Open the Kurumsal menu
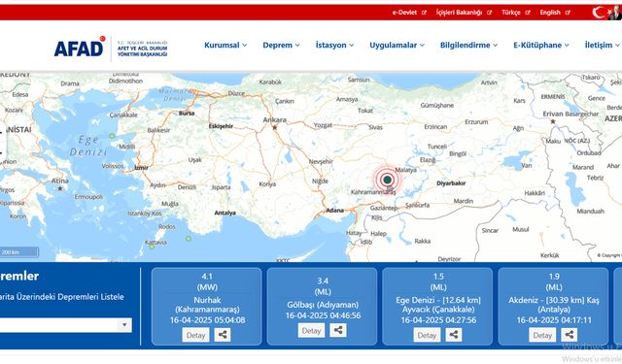This screenshot has height=364, width=622. (x=225, y=46)
